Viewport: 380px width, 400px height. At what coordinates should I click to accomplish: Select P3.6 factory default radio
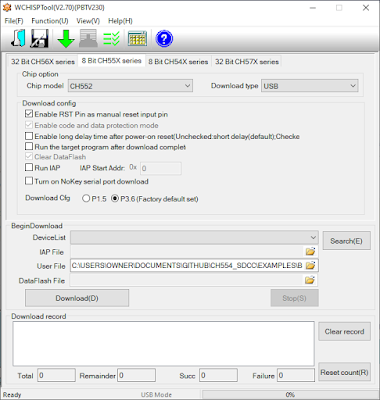click(x=115, y=198)
